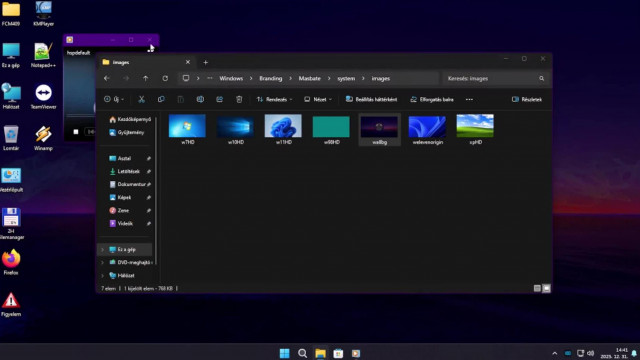Open Winamp desktop shortcut
Viewport: 640px width, 360px height.
pyautogui.click(x=43, y=138)
